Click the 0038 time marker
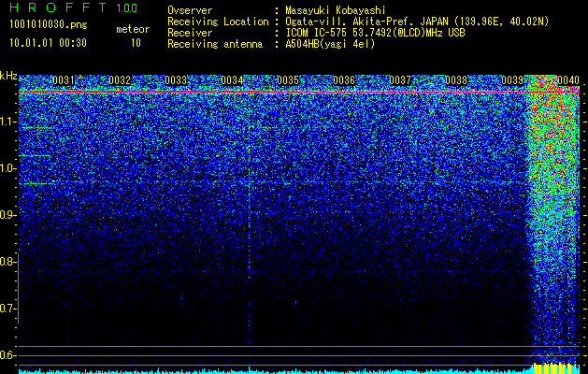Image resolution: width=588 pixels, height=374 pixels. point(456,80)
